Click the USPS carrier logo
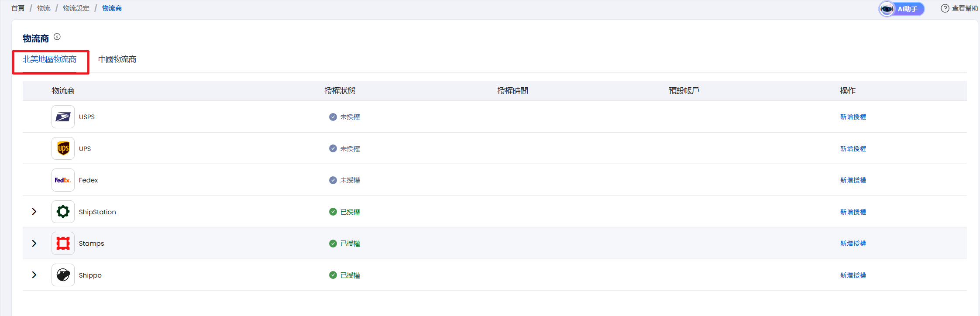Image resolution: width=980 pixels, height=316 pixels. click(63, 117)
